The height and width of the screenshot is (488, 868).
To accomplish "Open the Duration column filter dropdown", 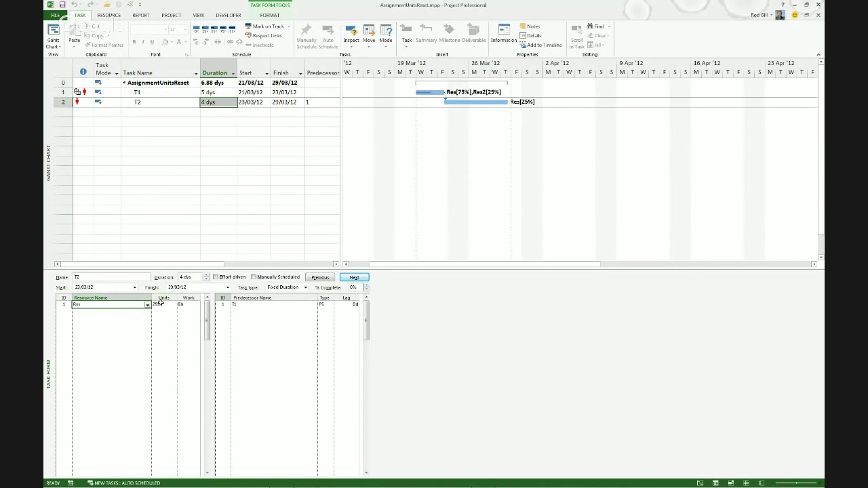I will [x=233, y=73].
